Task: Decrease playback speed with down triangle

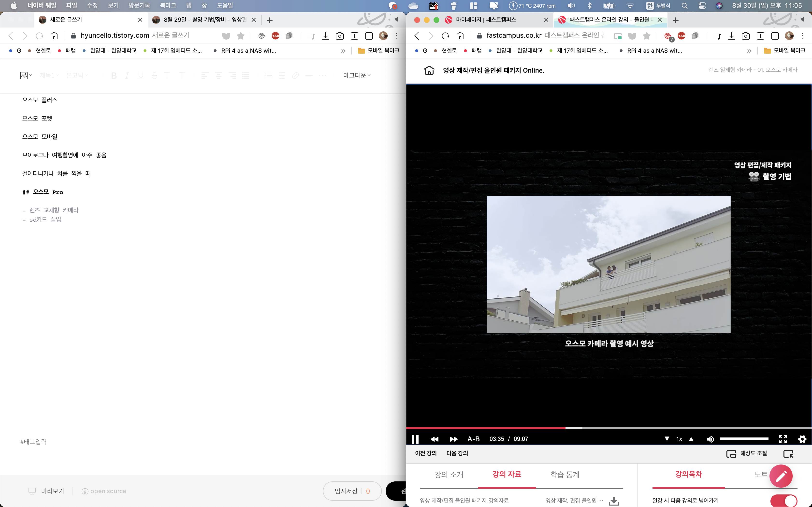Action: pyautogui.click(x=667, y=439)
